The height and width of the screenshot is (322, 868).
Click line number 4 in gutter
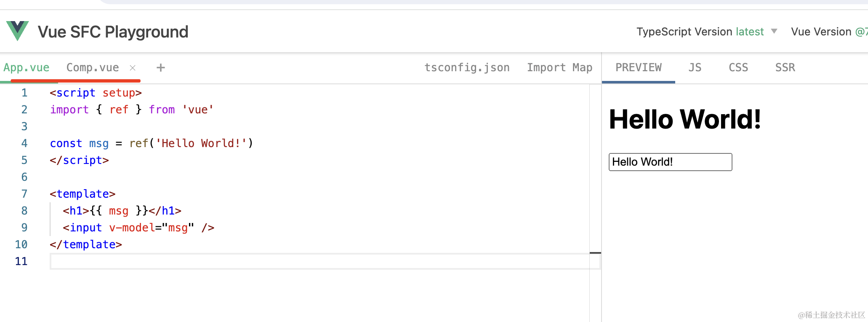[24, 143]
